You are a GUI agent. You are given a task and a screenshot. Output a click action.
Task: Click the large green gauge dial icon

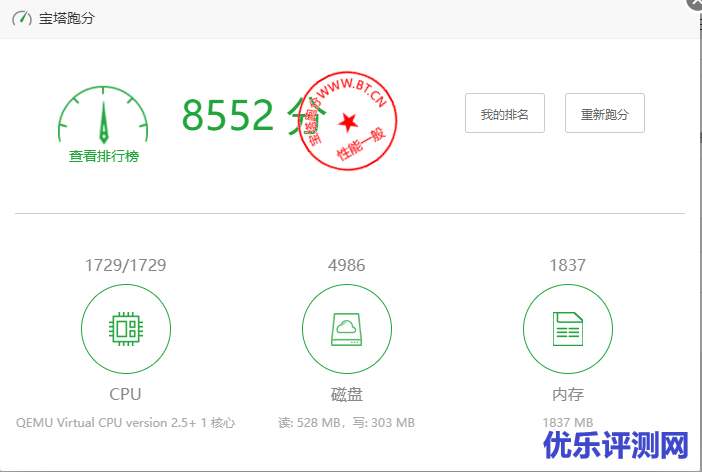click(x=102, y=115)
